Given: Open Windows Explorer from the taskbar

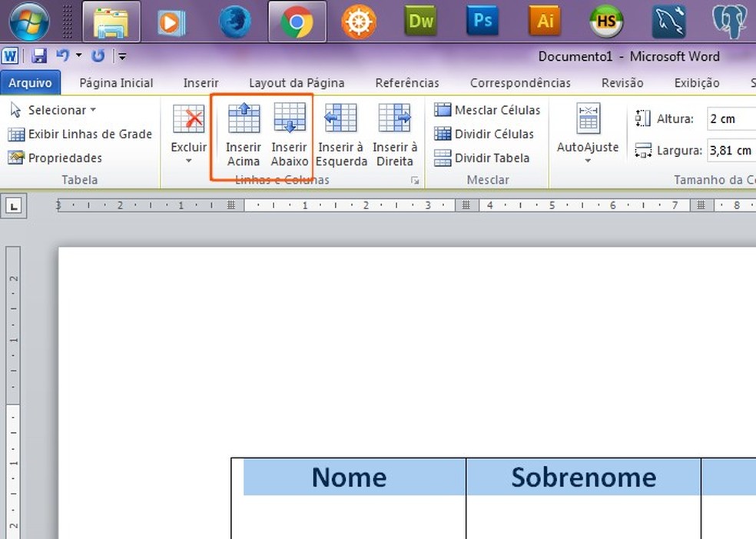Looking at the screenshot, I should tap(111, 22).
